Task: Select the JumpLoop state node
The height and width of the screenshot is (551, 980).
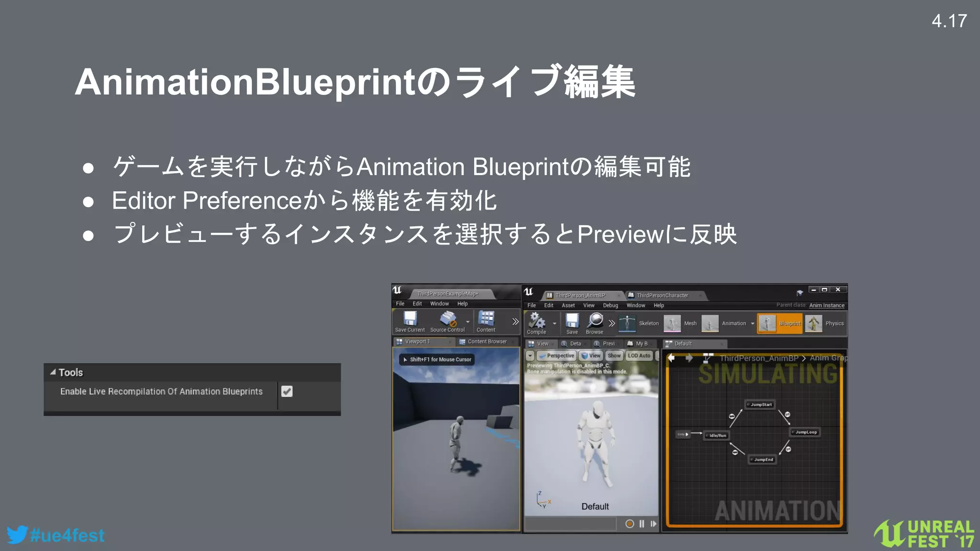Action: coord(805,432)
